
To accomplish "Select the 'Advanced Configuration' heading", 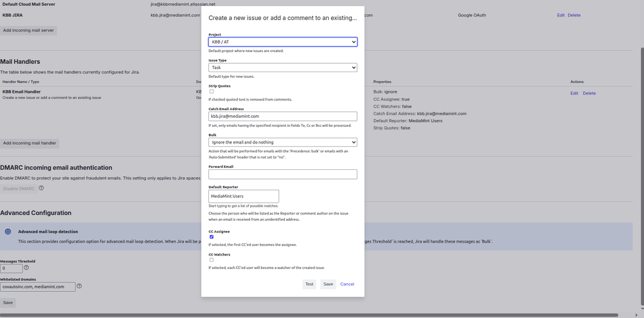I will [35, 213].
